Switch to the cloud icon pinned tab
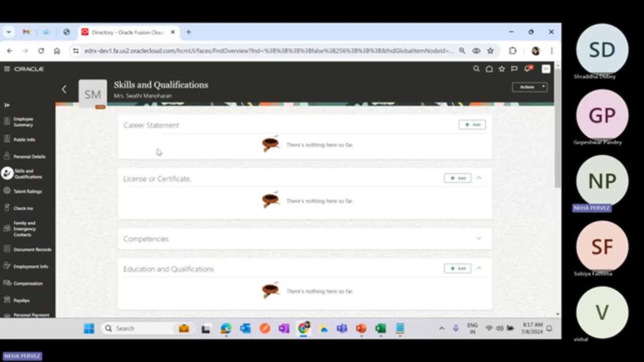 tap(46, 32)
